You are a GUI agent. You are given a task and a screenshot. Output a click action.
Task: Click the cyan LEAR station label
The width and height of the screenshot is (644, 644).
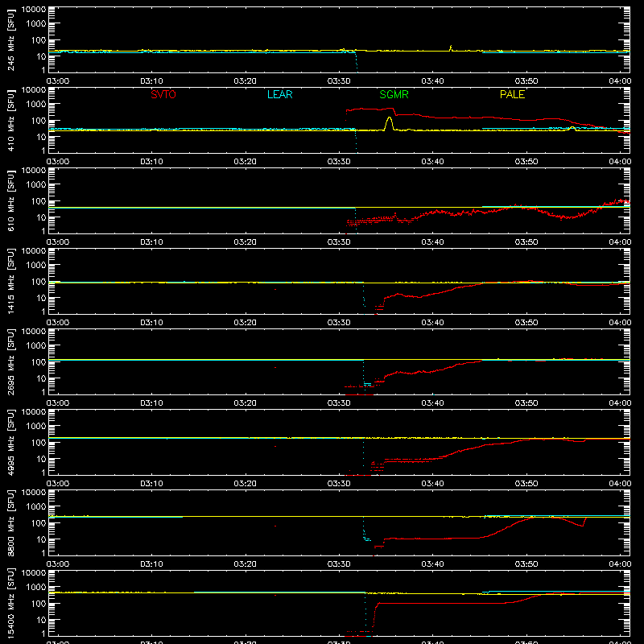(279, 94)
